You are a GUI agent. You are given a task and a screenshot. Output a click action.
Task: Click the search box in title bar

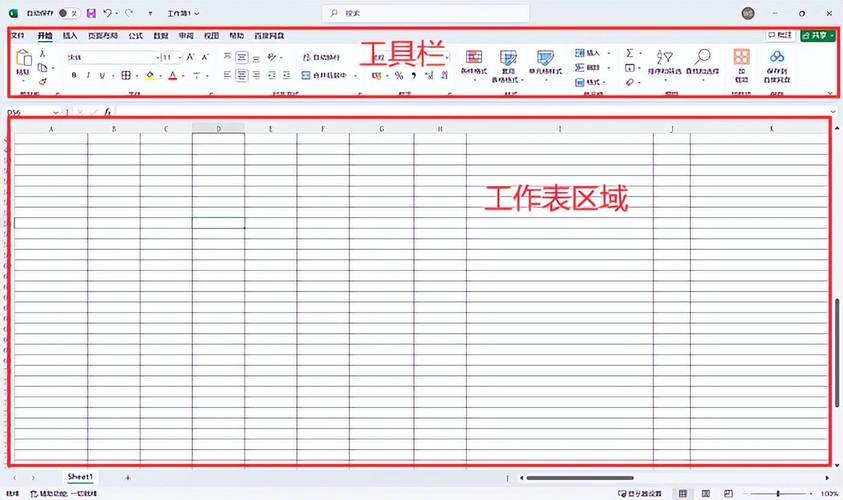(426, 13)
